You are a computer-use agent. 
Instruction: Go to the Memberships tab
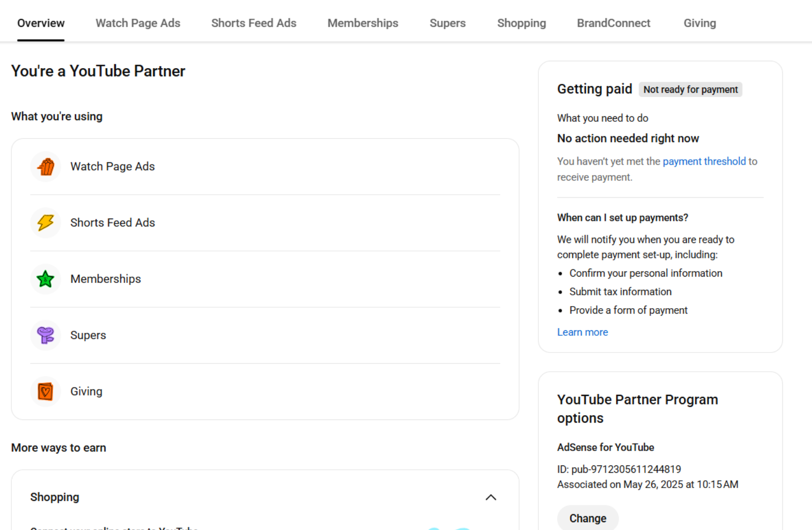[x=362, y=23]
